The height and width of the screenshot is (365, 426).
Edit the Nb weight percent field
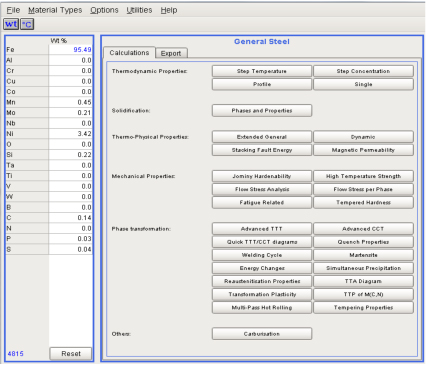tap(70, 123)
